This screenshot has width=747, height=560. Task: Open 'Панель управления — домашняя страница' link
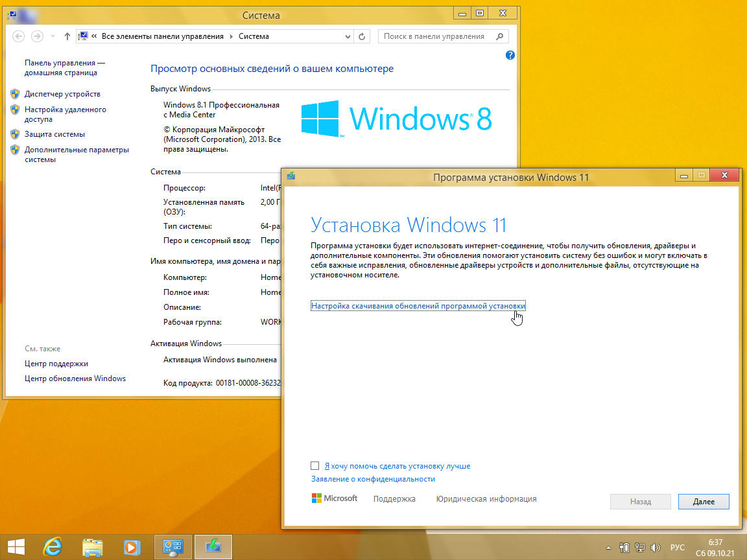coord(65,67)
